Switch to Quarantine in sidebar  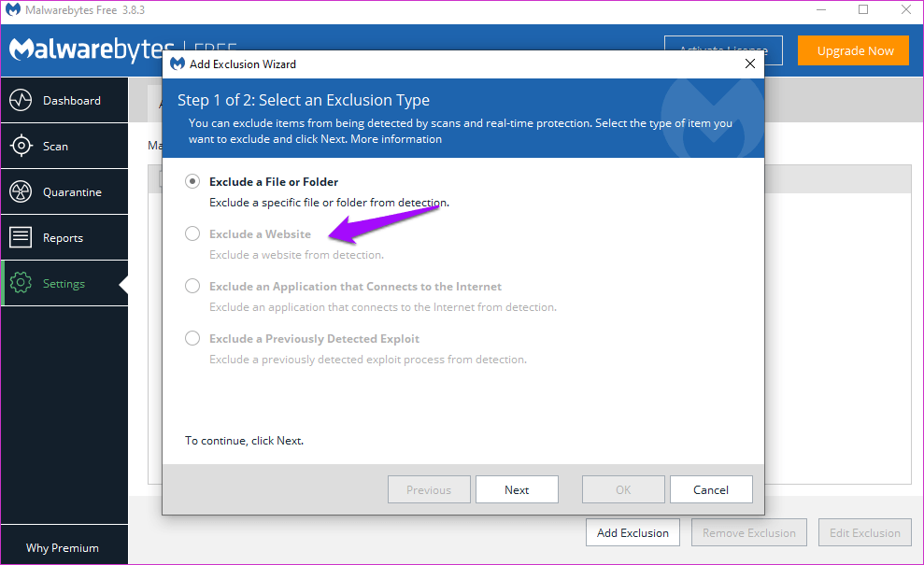tap(64, 192)
